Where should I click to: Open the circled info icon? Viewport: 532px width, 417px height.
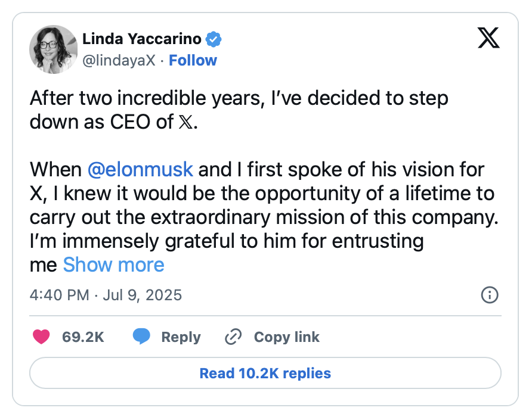click(490, 295)
